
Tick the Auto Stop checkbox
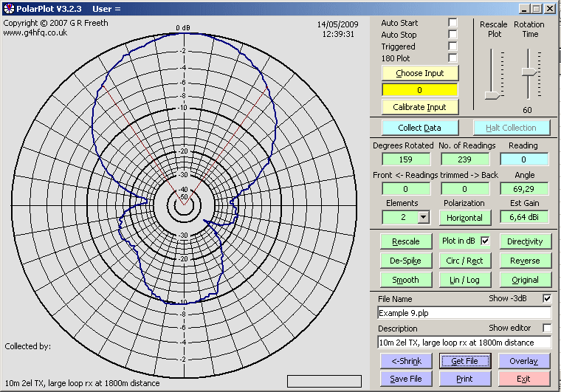click(452, 35)
